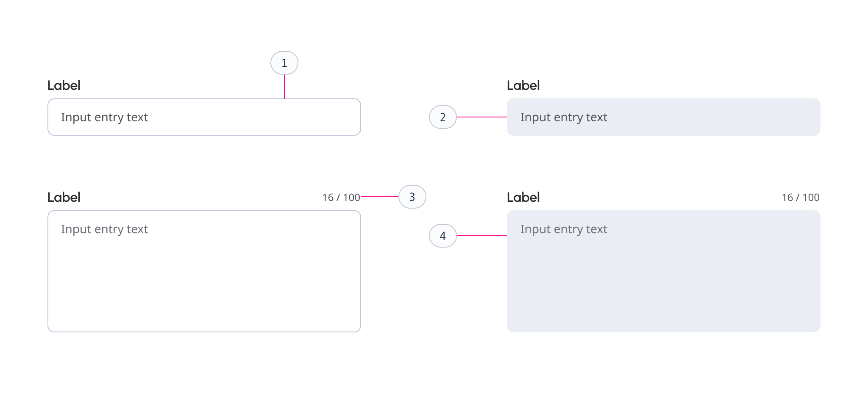Click the pink line connecting callout 3
Screen dimensions: 868x407
[379, 196]
